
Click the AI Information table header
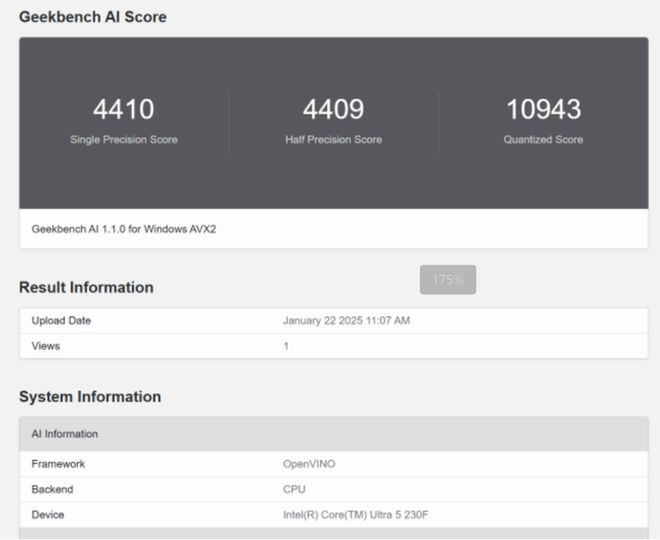click(65, 434)
